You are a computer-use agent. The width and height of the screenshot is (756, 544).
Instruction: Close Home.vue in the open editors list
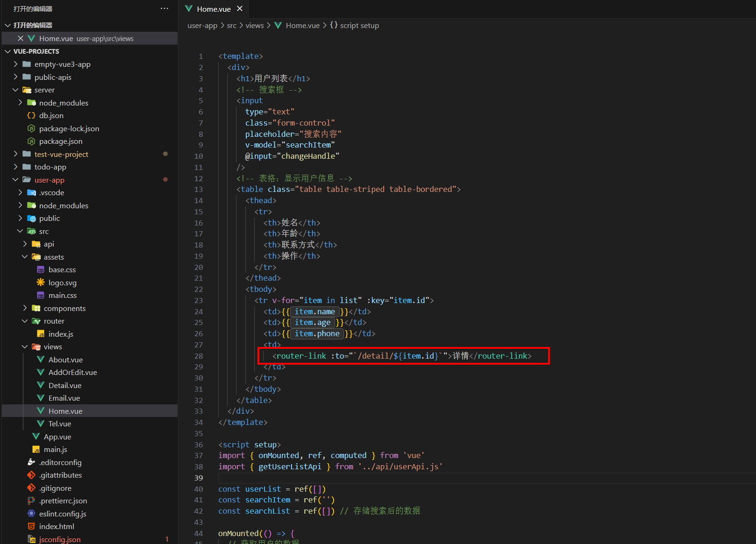[x=20, y=38]
